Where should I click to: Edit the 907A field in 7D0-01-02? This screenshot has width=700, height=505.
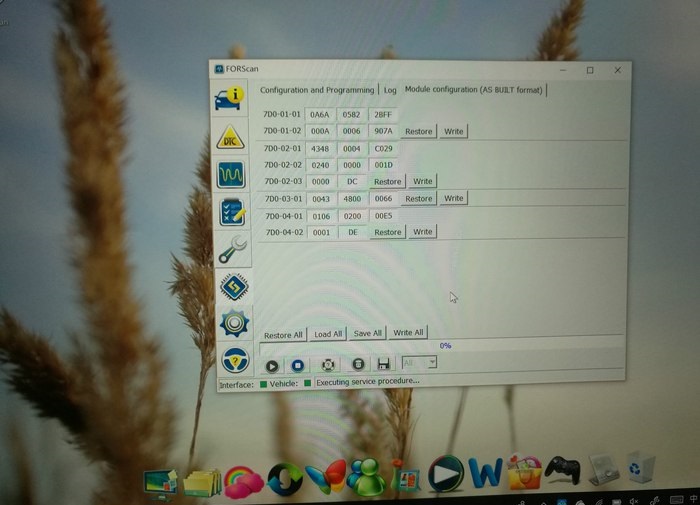(383, 131)
